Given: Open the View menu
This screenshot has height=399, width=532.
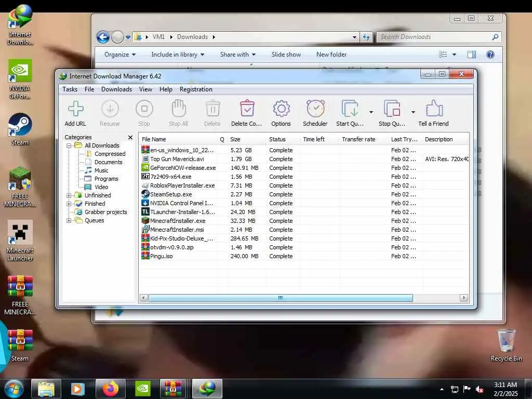Looking at the screenshot, I should pos(145,89).
